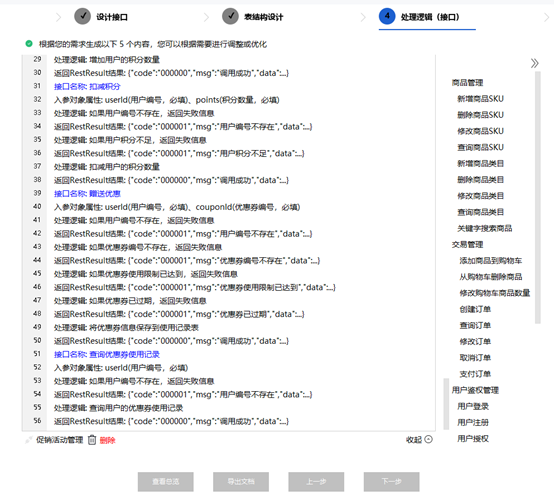Click line 40 入参对象属性 with couponId

[x=177, y=207]
